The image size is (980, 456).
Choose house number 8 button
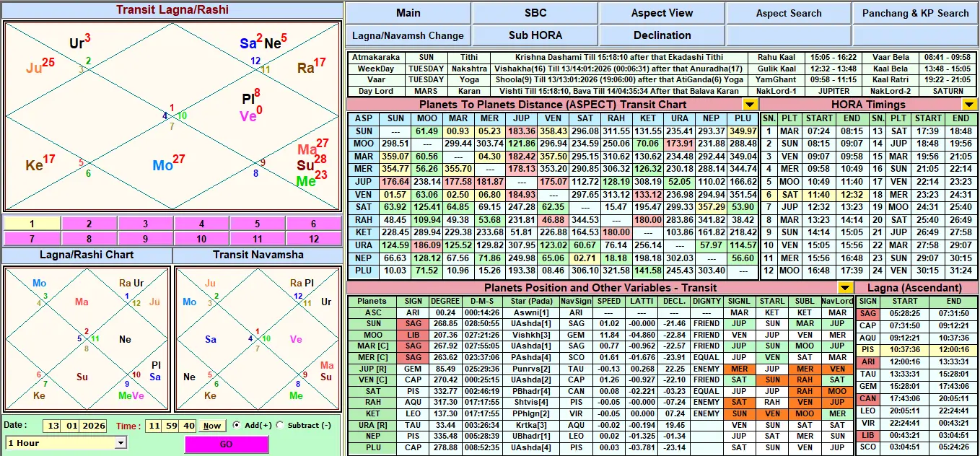[x=88, y=239]
